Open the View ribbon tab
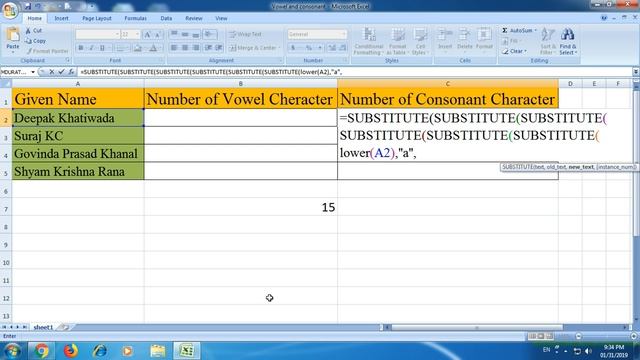The height and width of the screenshot is (360, 640). pyautogui.click(x=221, y=18)
